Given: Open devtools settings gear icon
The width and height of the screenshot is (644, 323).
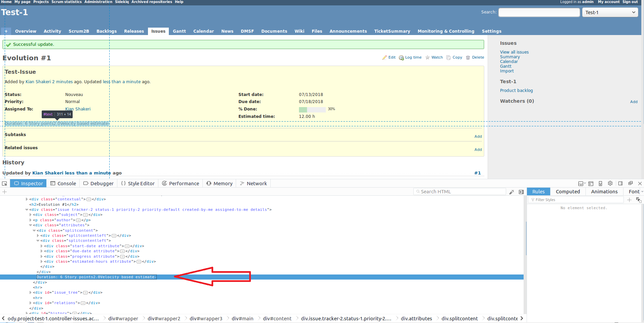Looking at the screenshot, I should pos(610,184).
